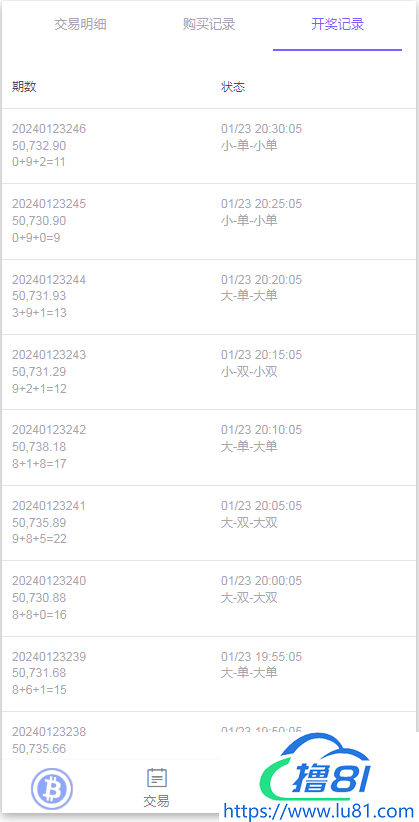Viewport: 419px width, 822px height.
Task: Click the 撸81 cloud logo
Action: click(x=316, y=771)
